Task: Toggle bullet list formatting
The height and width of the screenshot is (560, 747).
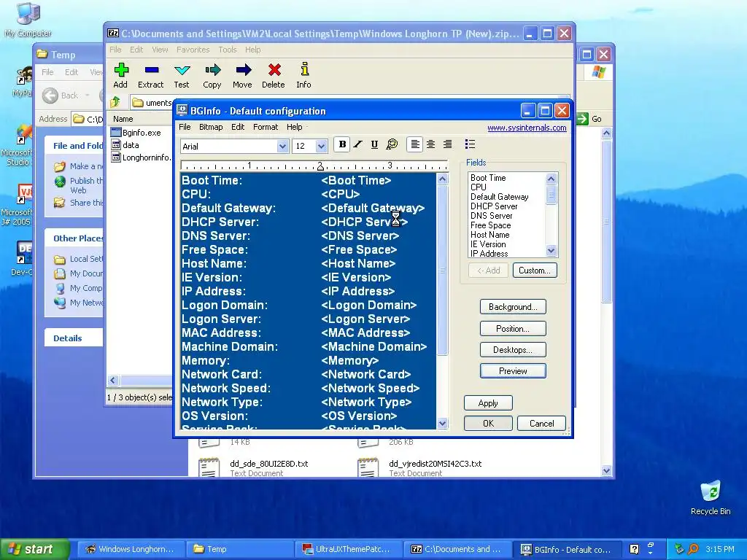Action: click(470, 144)
